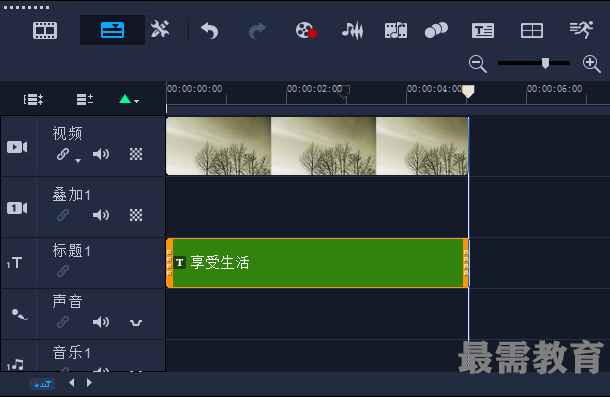This screenshot has width=610, height=397.
Task: Click the 音乐1 track label
Action: pyautogui.click(x=72, y=353)
